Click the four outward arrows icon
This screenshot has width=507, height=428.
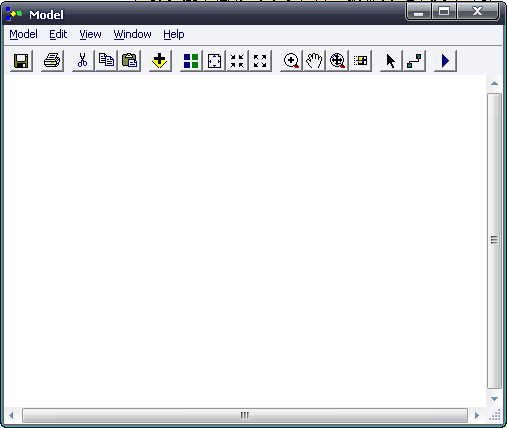pos(260,61)
